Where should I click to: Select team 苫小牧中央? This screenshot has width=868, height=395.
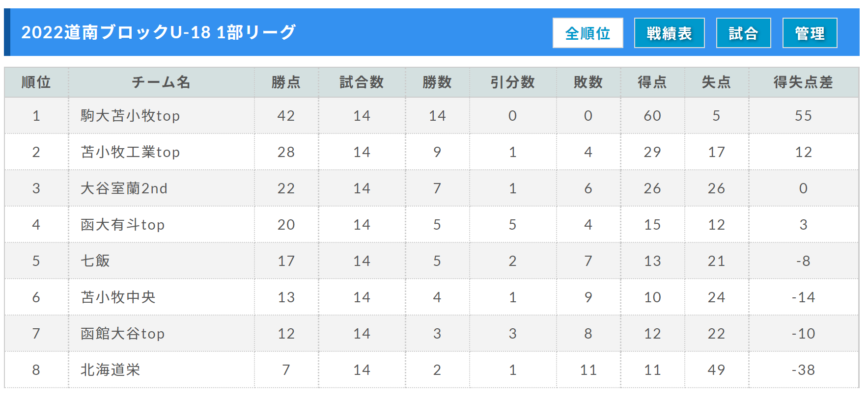[118, 297]
